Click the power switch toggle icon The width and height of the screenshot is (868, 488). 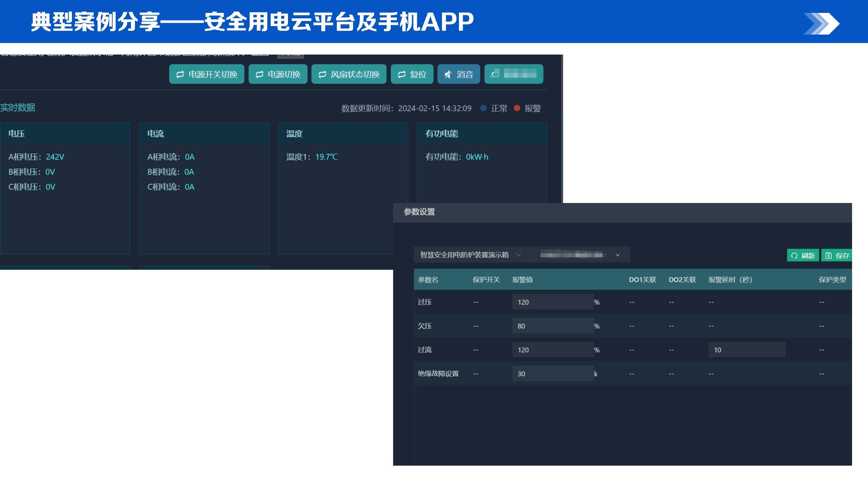pyautogui.click(x=180, y=74)
